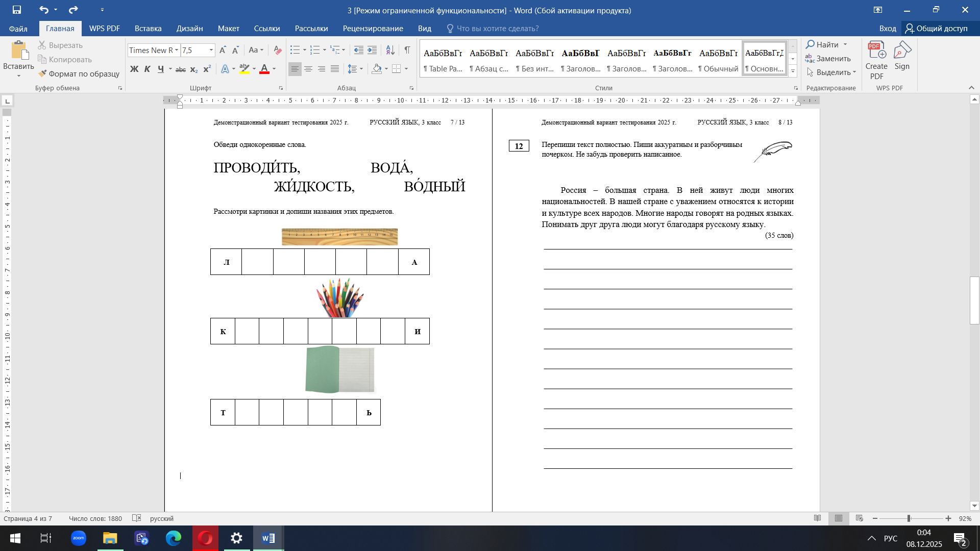Open the Create PDF tool

point(876,60)
